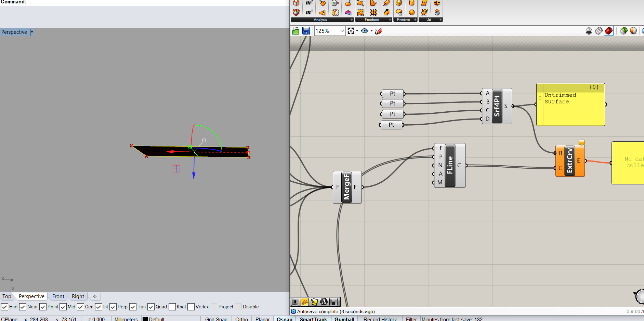The image size is (644, 321).
Task: Select the 4Point Surface freeform icon
Action: 360,3
